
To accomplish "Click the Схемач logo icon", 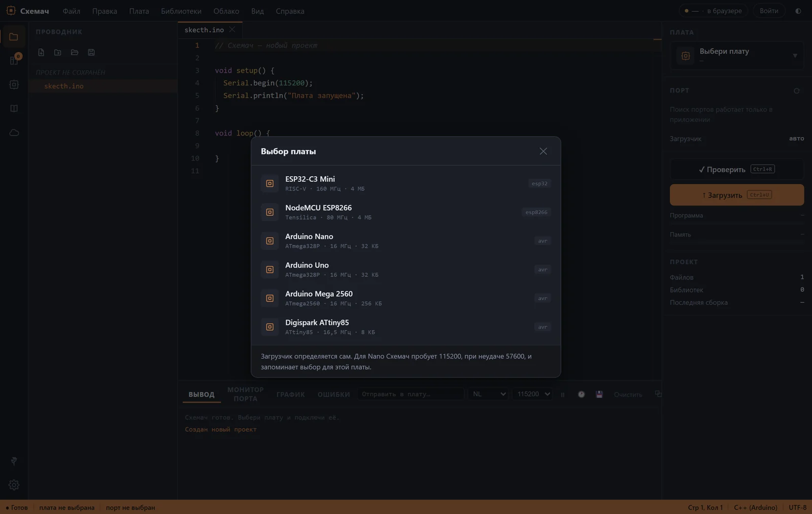I will click(11, 11).
